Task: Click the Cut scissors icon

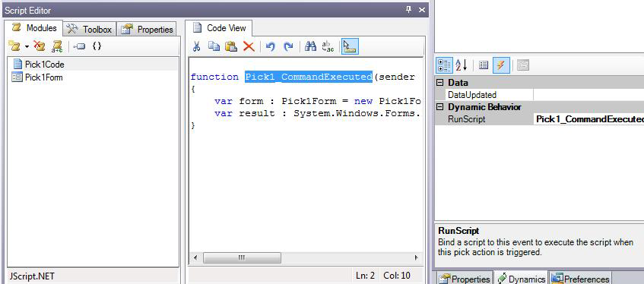Action: (196, 46)
